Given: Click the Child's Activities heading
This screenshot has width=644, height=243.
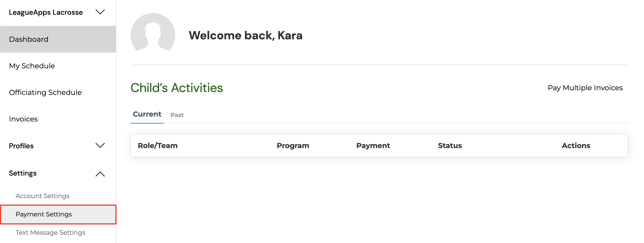Looking at the screenshot, I should (x=177, y=88).
